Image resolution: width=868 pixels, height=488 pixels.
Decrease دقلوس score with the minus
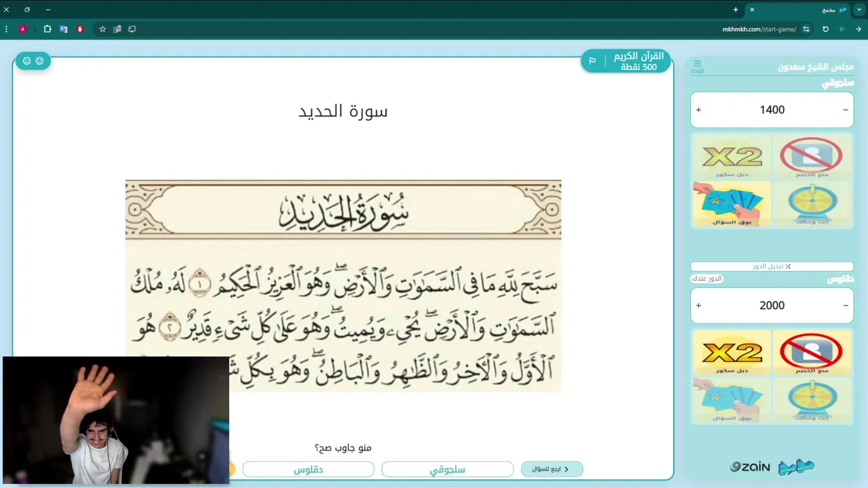[x=846, y=306]
